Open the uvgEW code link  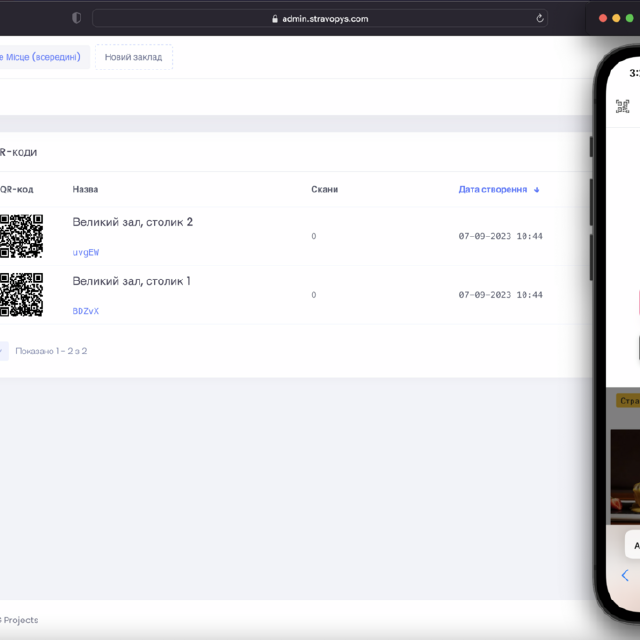tap(86, 253)
